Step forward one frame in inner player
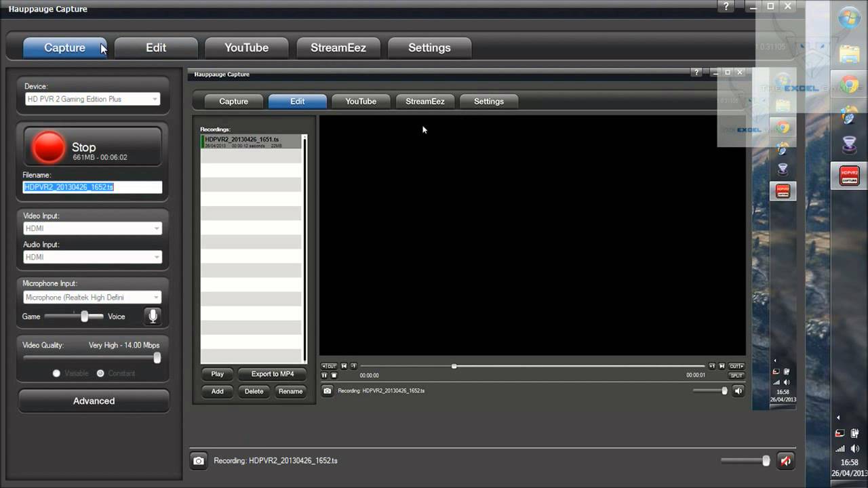868x488 pixels. [712, 366]
